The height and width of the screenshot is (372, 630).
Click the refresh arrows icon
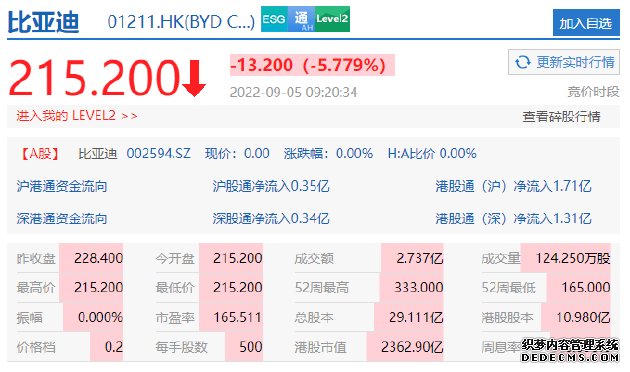(x=523, y=62)
